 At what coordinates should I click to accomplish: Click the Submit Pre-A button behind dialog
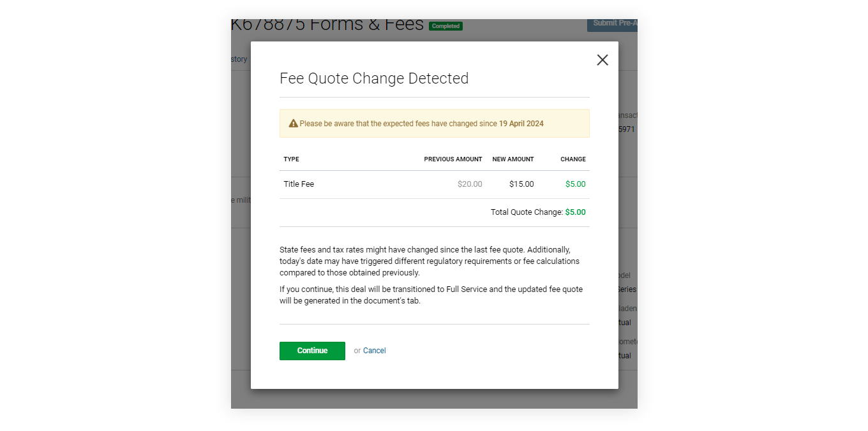613,24
